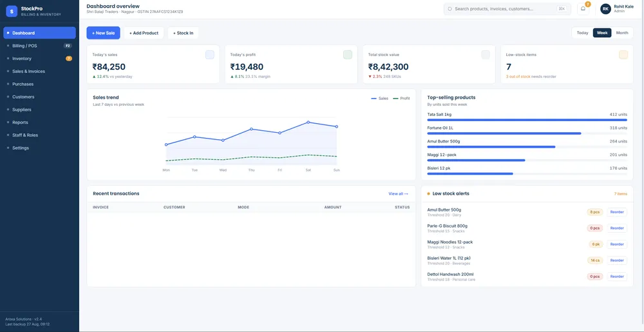
Task: Click the RK user avatar
Action: coord(605,8)
